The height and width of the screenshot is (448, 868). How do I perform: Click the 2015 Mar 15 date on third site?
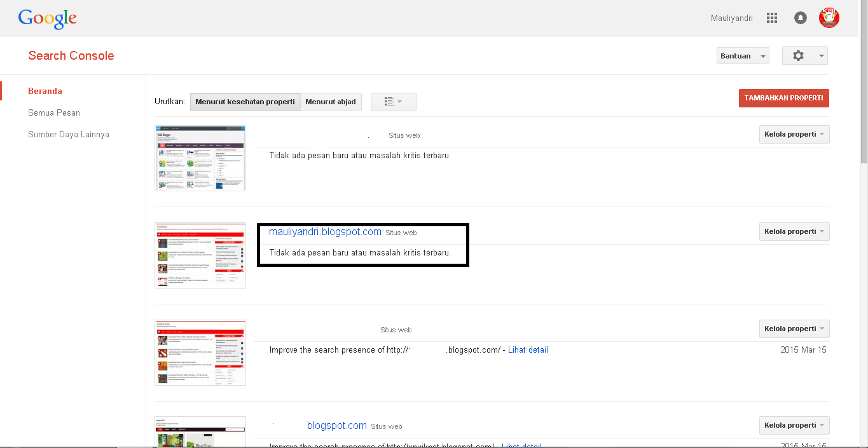803,350
